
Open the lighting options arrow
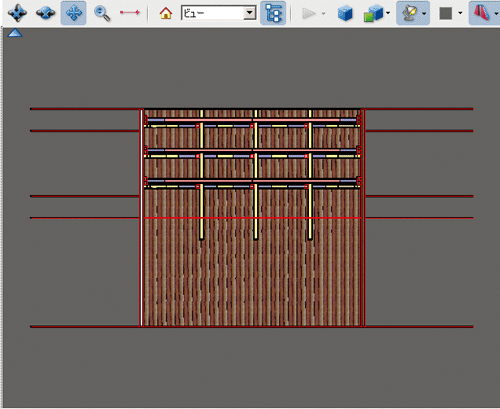pos(424,14)
